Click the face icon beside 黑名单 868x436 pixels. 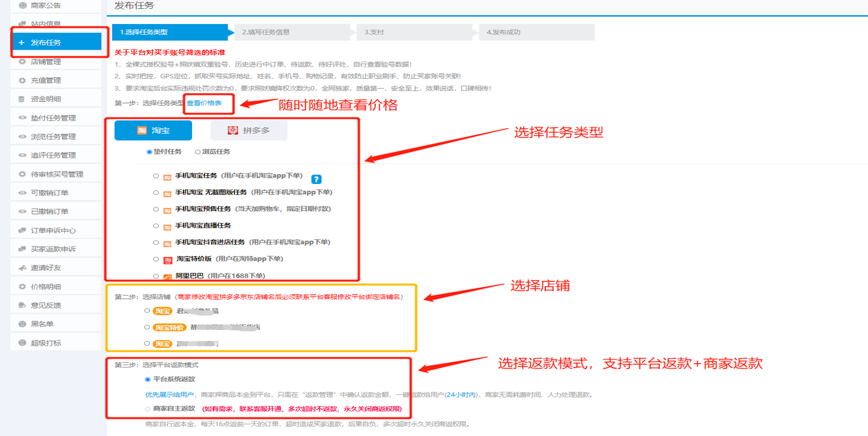click(x=22, y=324)
